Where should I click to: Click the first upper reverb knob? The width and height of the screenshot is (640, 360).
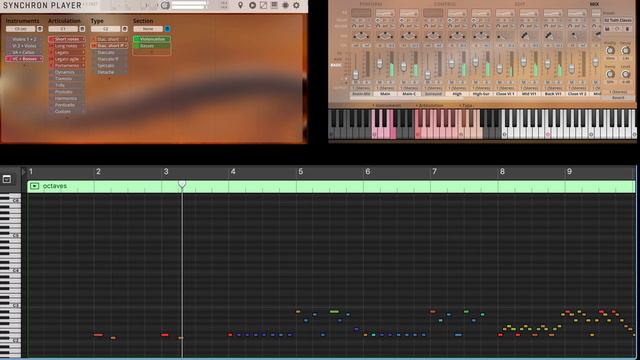(610, 51)
